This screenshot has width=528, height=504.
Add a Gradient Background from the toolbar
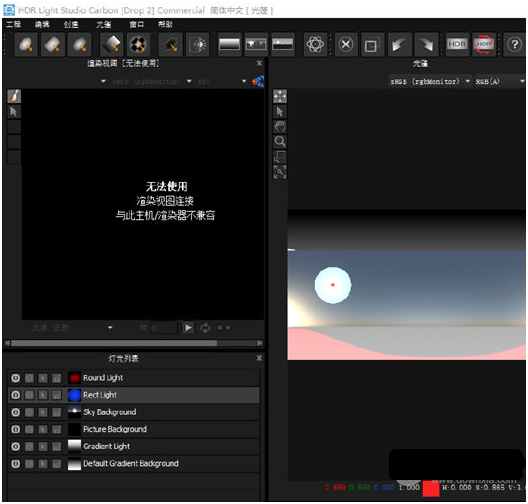230,44
